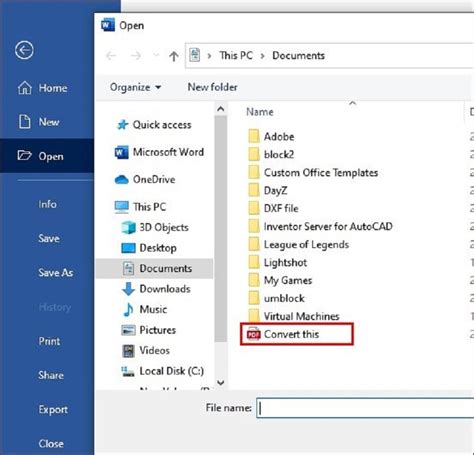Image resolution: width=474 pixels, height=455 pixels.
Task: Choose Export in the left backstage menu
Action: tap(53, 409)
